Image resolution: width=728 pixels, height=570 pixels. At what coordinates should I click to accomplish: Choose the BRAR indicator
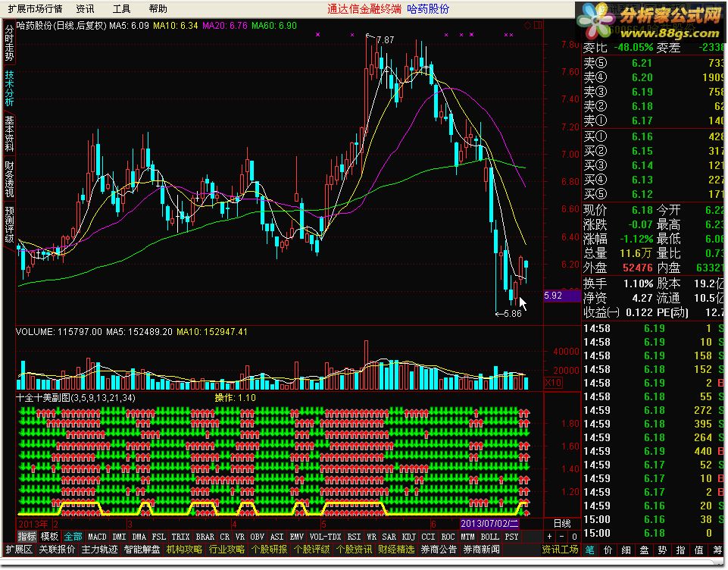click(205, 537)
